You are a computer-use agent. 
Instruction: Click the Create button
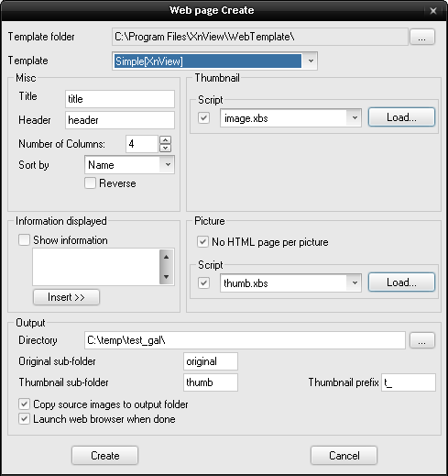click(x=105, y=456)
